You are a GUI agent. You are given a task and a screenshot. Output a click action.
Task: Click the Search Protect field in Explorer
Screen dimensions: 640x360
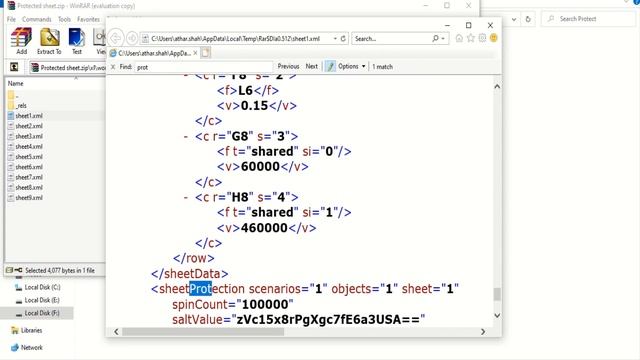(589, 19)
